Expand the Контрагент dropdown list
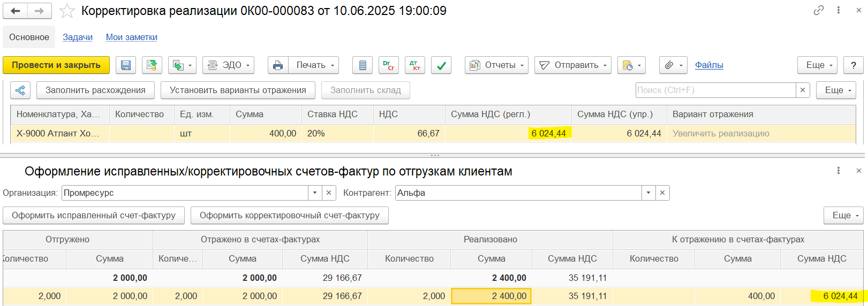The height and width of the screenshot is (306, 868). [x=648, y=193]
